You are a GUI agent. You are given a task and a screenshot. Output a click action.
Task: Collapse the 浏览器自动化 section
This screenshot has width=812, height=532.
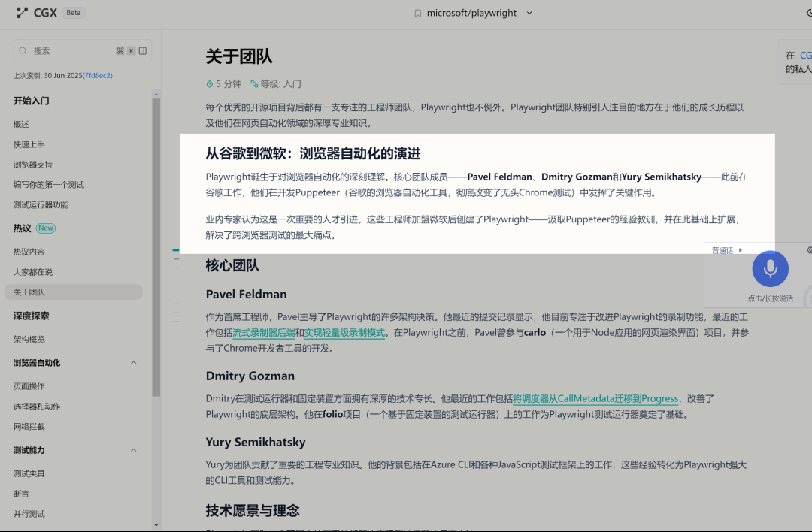pyautogui.click(x=134, y=363)
